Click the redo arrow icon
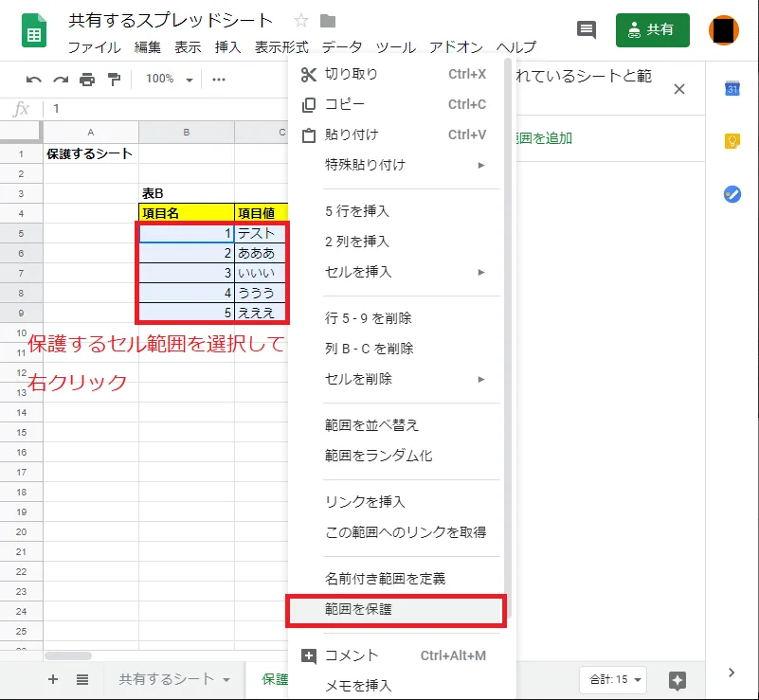The height and width of the screenshot is (700, 759). coord(61,80)
